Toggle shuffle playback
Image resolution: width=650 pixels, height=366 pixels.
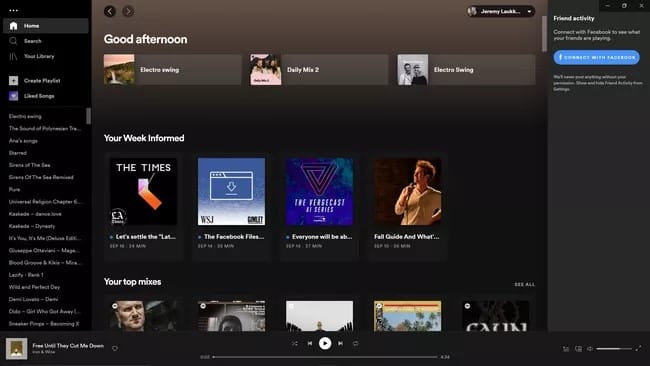[295, 344]
